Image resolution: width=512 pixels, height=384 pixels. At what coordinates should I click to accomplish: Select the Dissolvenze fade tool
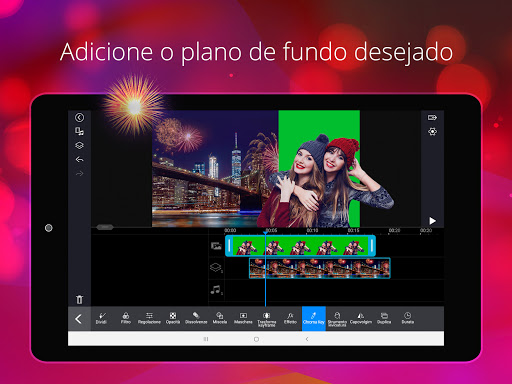196,318
